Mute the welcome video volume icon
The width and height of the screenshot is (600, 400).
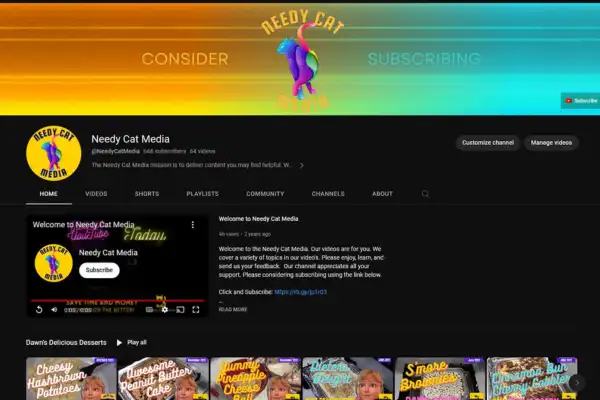(x=54, y=310)
